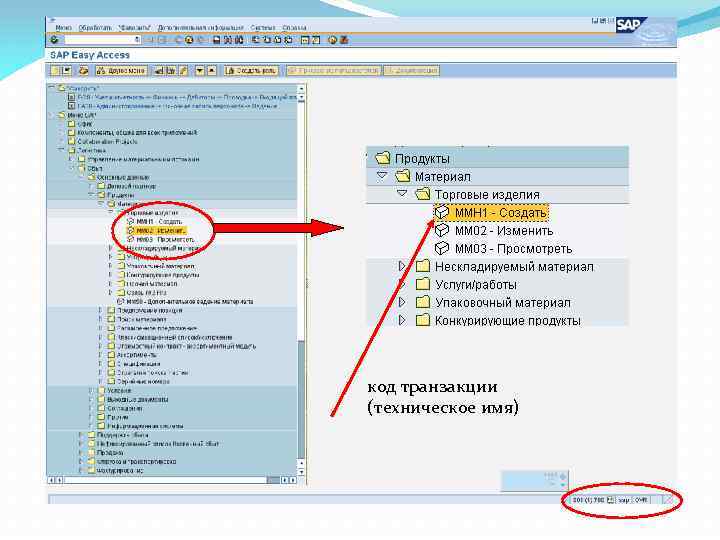Click the MMH1 cube icon in callout
Viewport: 720px width, 540px height.
[442, 212]
